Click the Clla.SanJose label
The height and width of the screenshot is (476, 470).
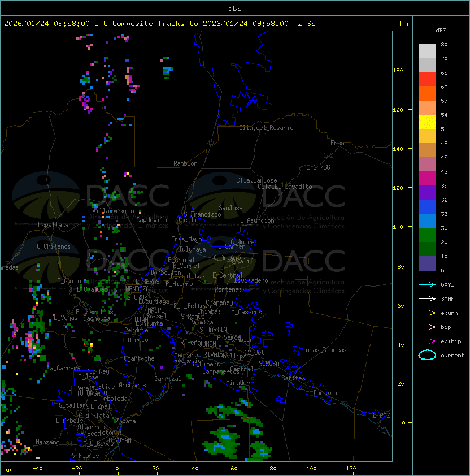pos(256,180)
